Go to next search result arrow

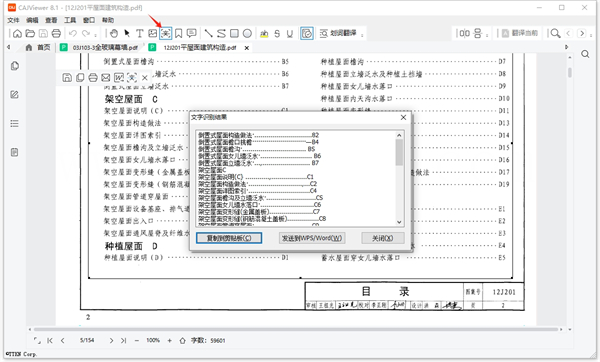582,34
